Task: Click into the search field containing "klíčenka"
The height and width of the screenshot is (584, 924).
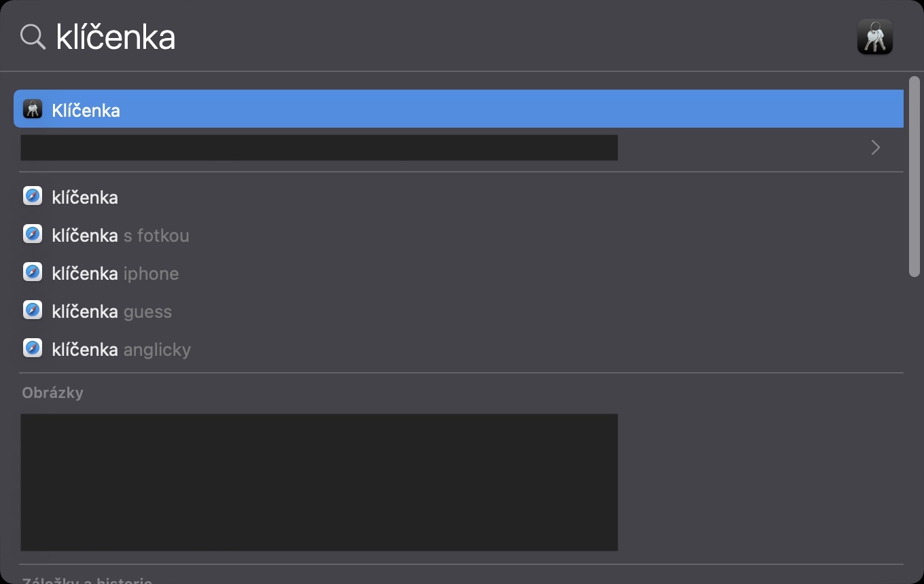Action: click(408, 37)
